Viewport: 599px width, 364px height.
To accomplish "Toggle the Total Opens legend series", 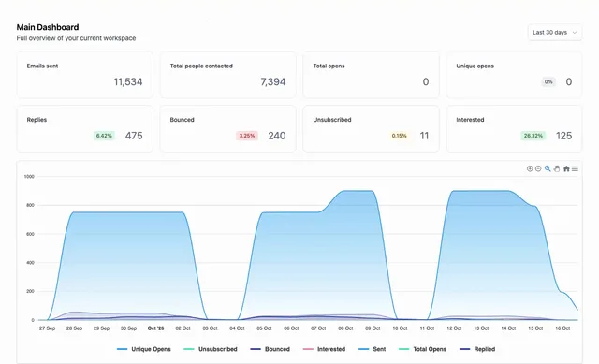I will click(x=422, y=349).
